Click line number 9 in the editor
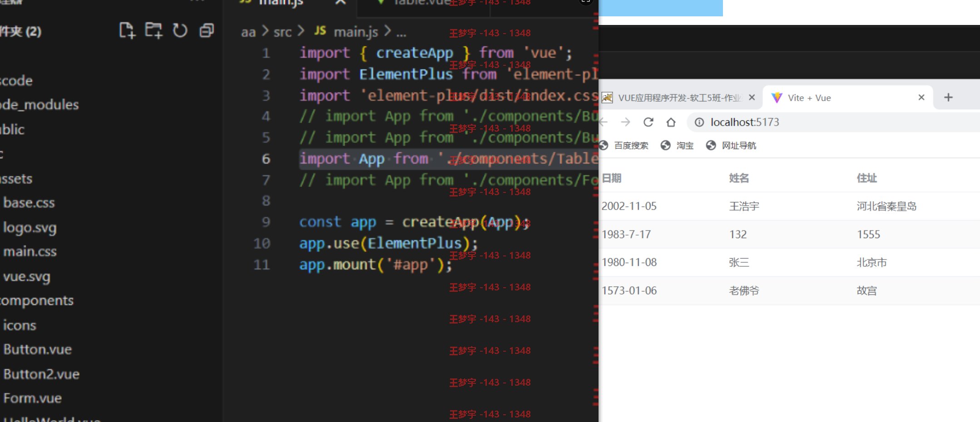This screenshot has width=980, height=422. click(x=266, y=222)
